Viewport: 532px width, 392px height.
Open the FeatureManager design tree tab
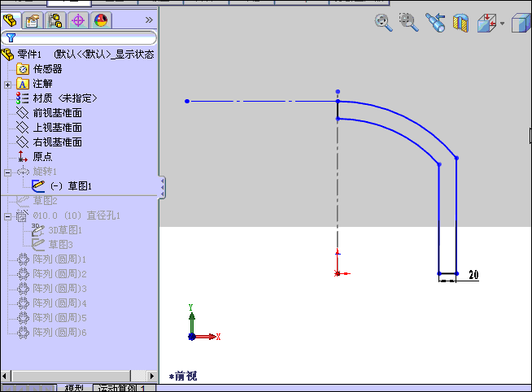[11, 20]
